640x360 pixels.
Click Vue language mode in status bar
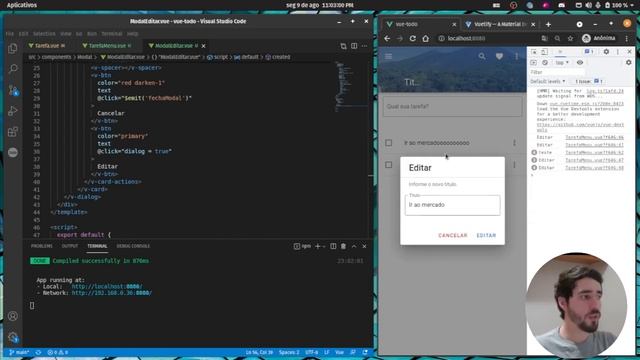point(339,352)
